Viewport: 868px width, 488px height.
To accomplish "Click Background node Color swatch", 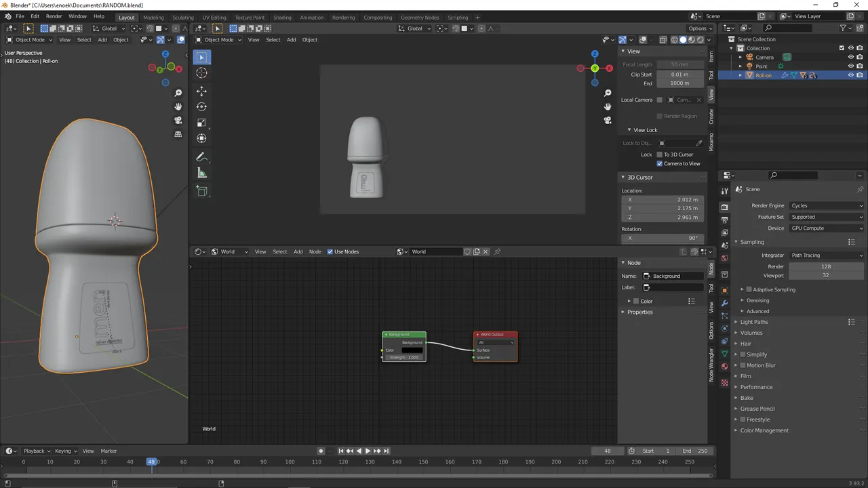I will (x=412, y=350).
